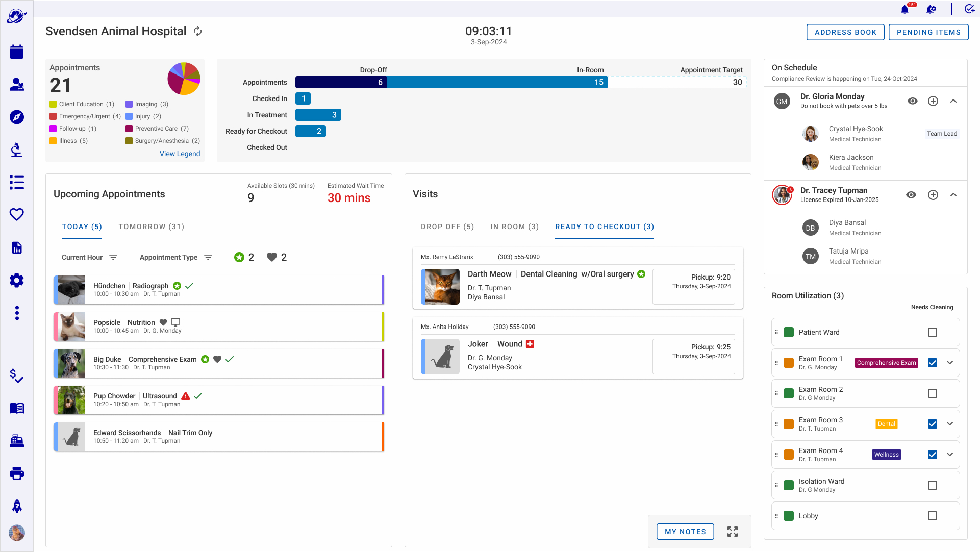The height and width of the screenshot is (552, 980).
Task: Open the cash register icon in sidebar
Action: [16, 441]
